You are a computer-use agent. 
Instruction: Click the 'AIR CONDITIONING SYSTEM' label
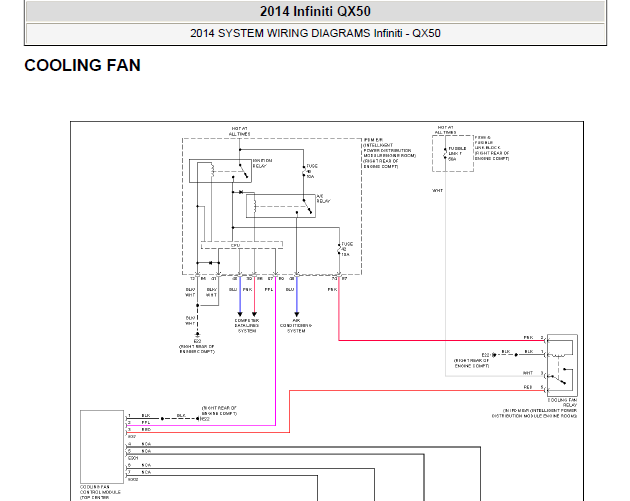pos(296,326)
